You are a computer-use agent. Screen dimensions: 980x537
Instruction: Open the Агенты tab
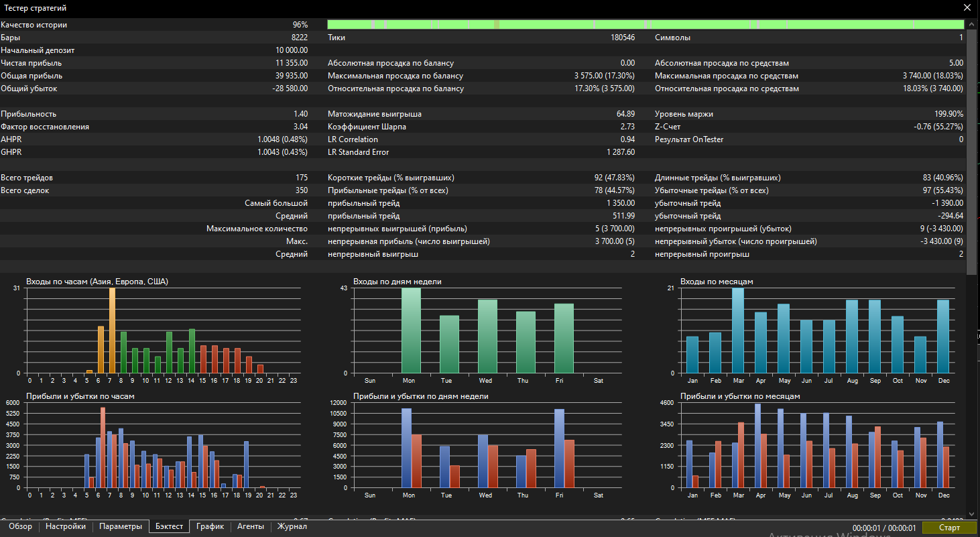(x=251, y=527)
